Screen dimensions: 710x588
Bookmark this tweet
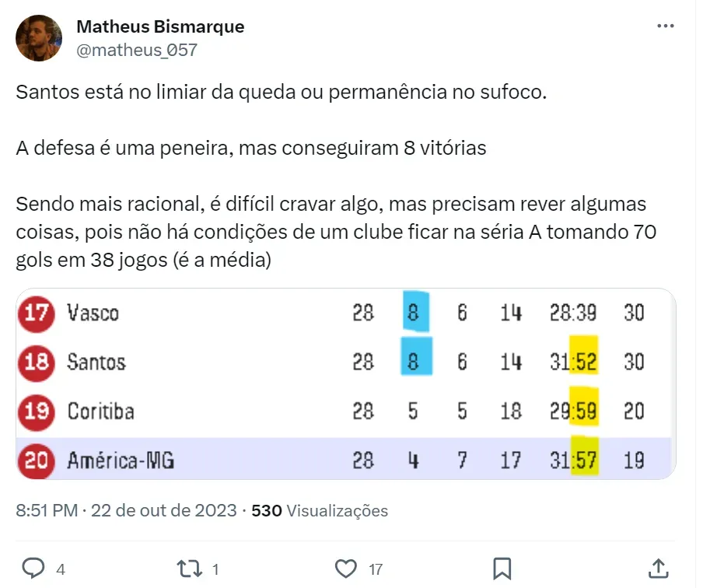tap(502, 569)
